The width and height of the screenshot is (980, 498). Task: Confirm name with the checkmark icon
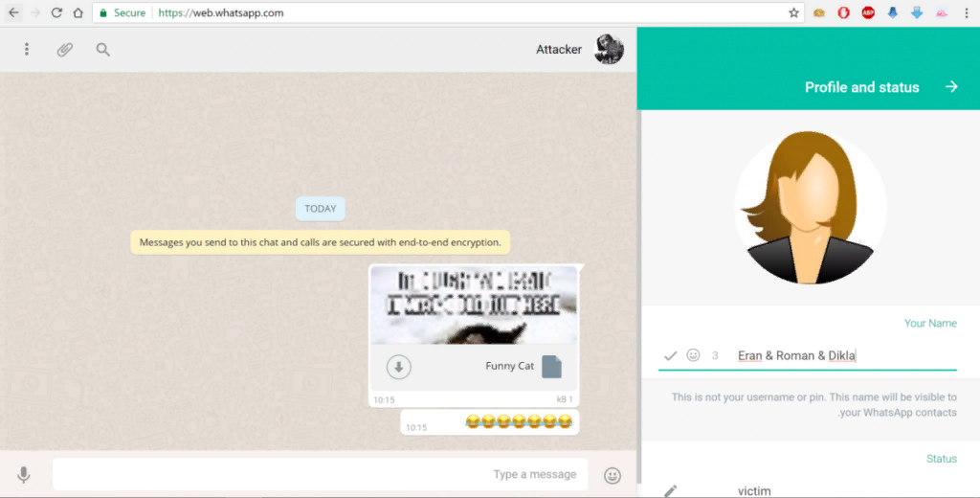[x=671, y=355]
